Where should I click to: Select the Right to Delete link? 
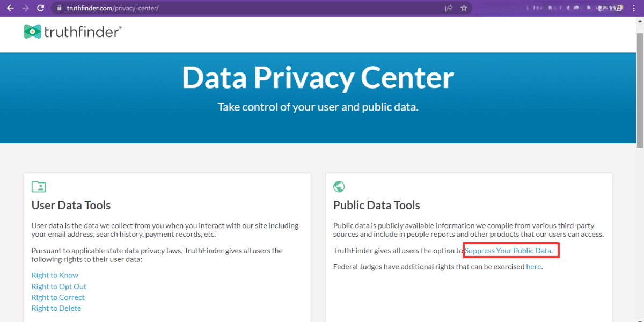[56, 308]
